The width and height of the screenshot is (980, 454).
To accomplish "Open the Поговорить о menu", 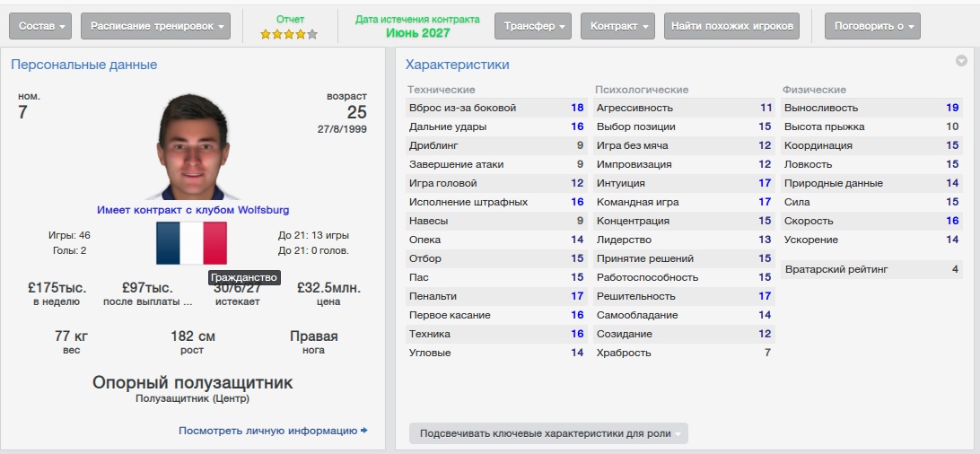I will (x=872, y=26).
